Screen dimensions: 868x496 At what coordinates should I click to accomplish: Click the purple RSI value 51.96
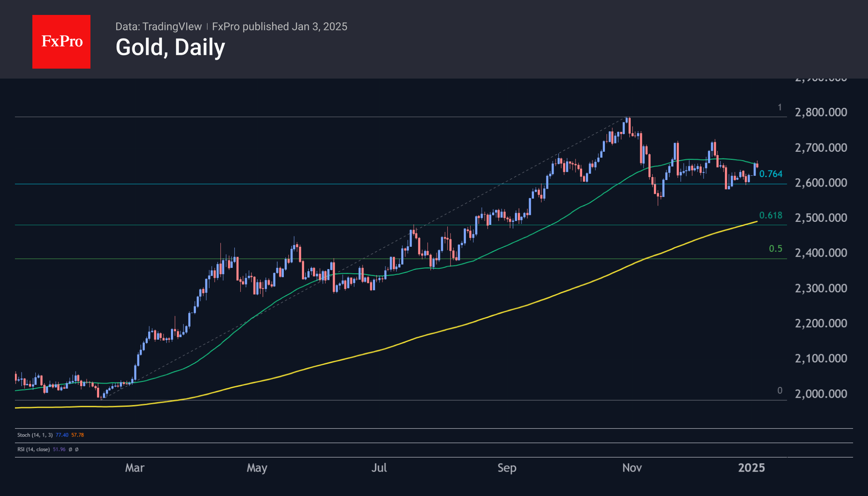59,449
